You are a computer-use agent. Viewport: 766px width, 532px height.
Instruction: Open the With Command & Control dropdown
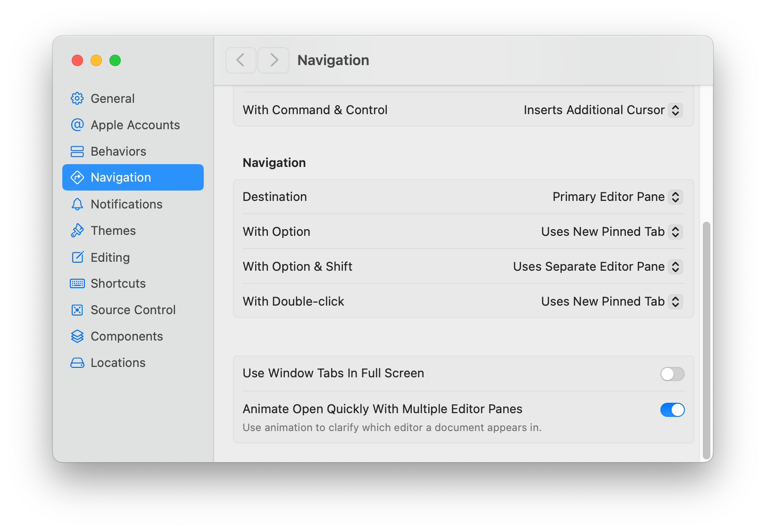tap(675, 110)
